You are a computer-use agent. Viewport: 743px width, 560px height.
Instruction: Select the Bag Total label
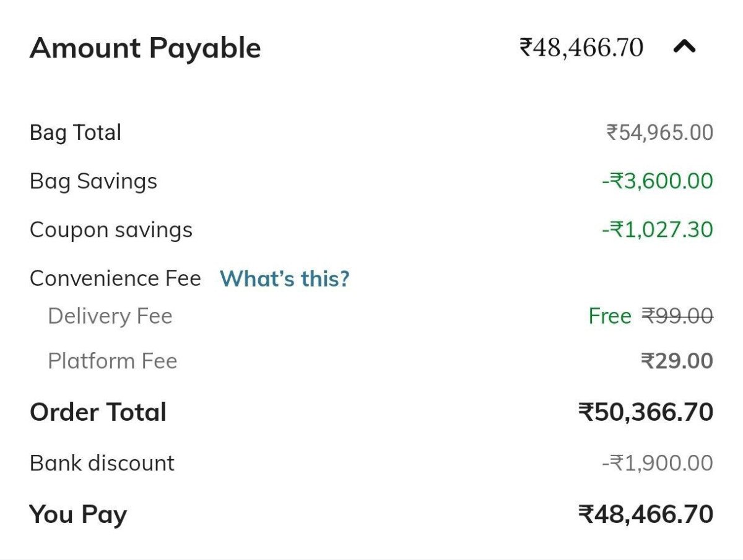(76, 132)
